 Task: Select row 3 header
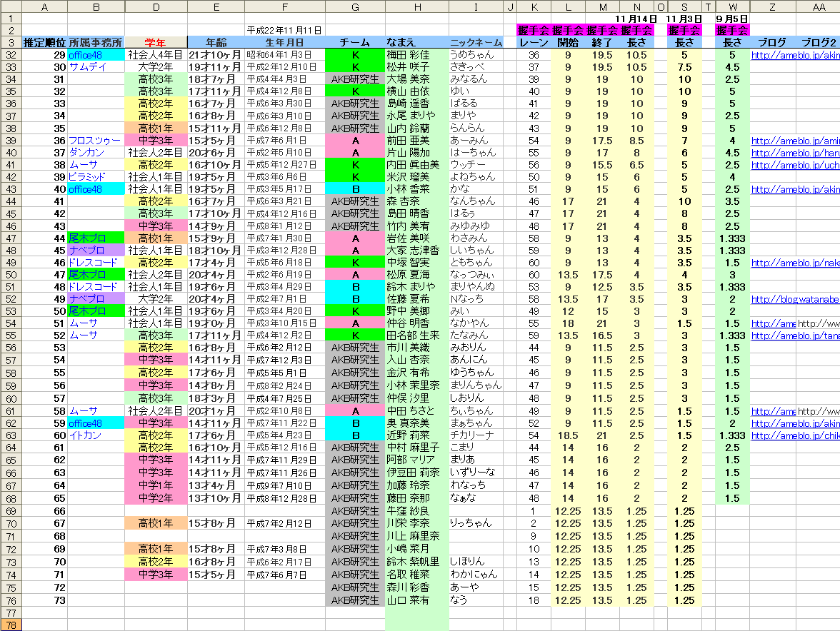11,42
